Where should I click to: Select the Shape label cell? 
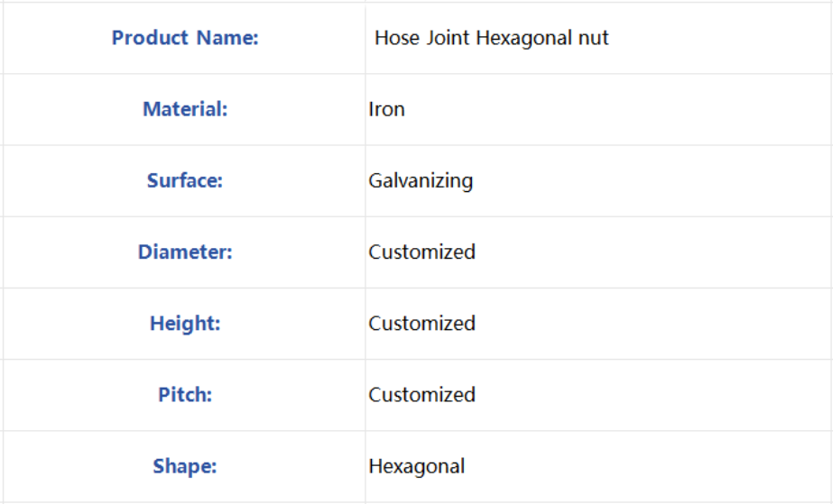click(x=184, y=466)
